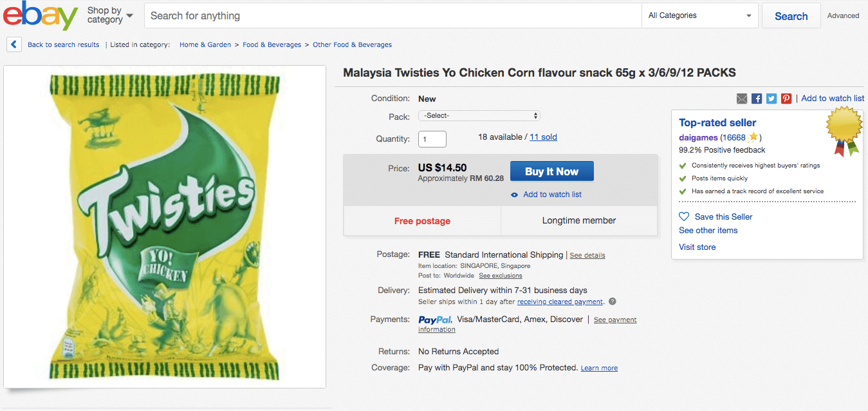Click the Quantity input field
This screenshot has height=411, width=868.
click(432, 139)
